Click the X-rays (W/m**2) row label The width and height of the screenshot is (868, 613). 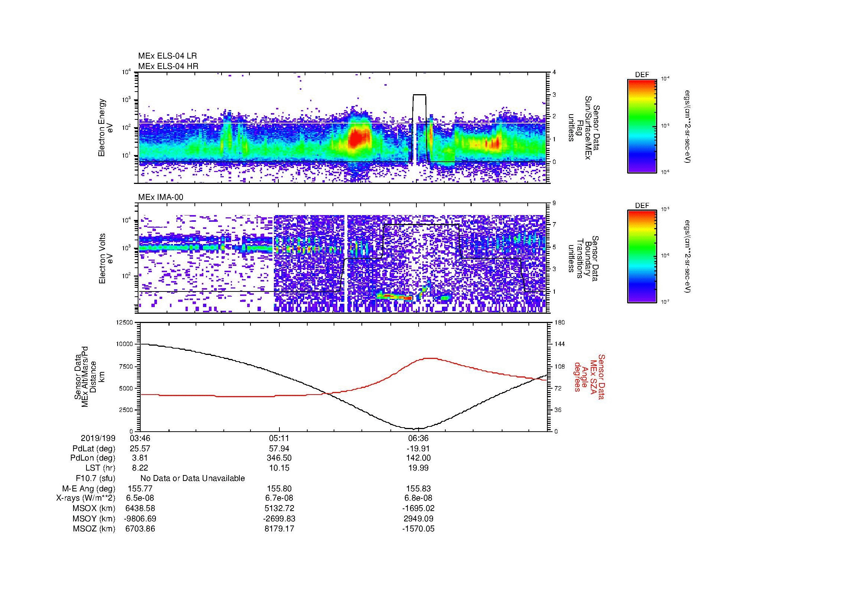point(86,498)
